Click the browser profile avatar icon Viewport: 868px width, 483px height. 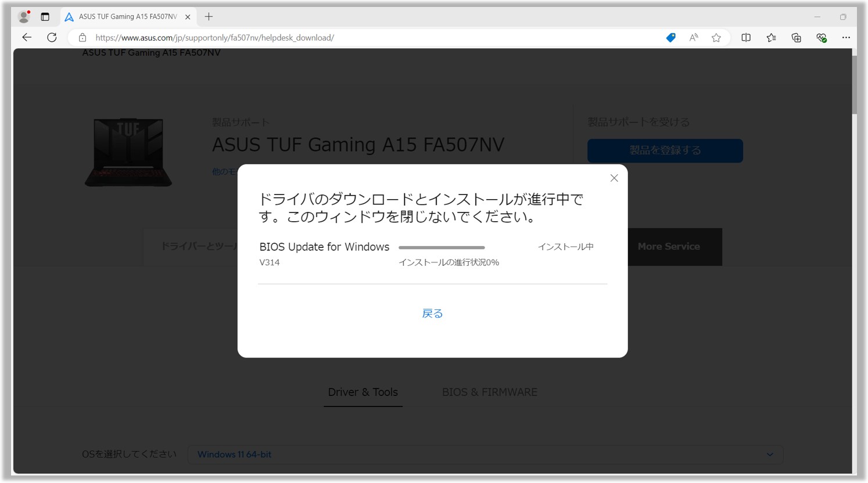click(24, 17)
